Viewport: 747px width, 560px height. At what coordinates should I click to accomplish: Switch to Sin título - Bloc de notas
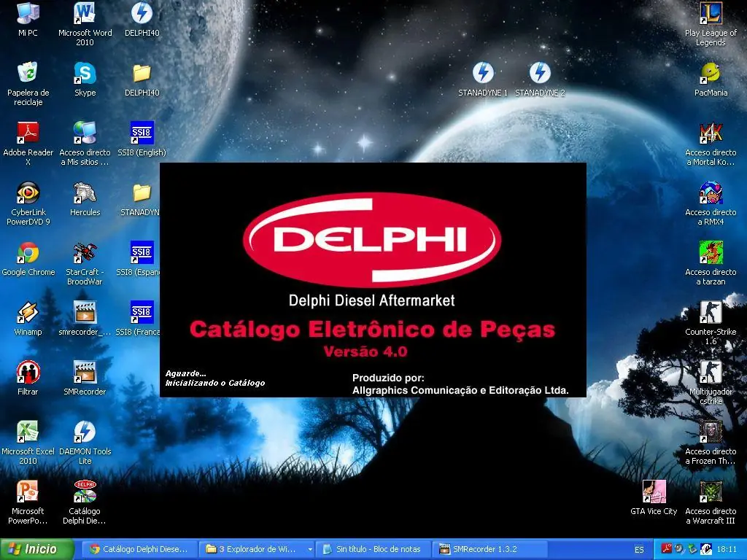click(373, 549)
